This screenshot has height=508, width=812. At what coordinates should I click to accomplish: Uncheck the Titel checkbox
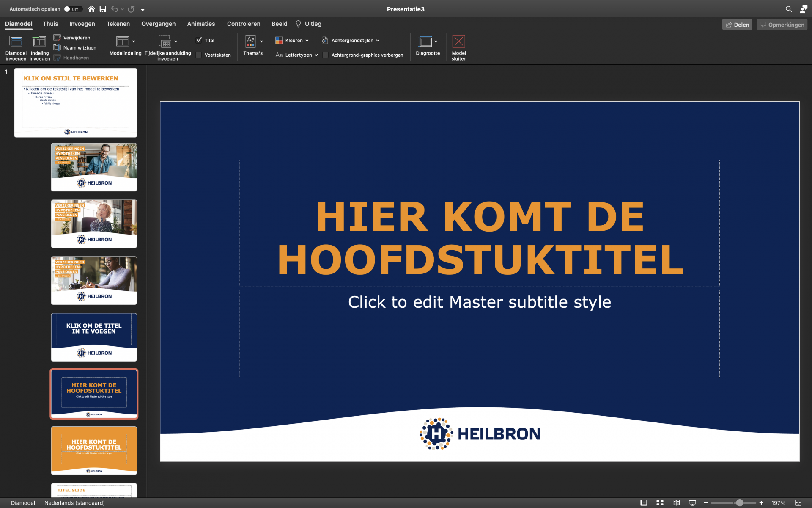click(199, 40)
